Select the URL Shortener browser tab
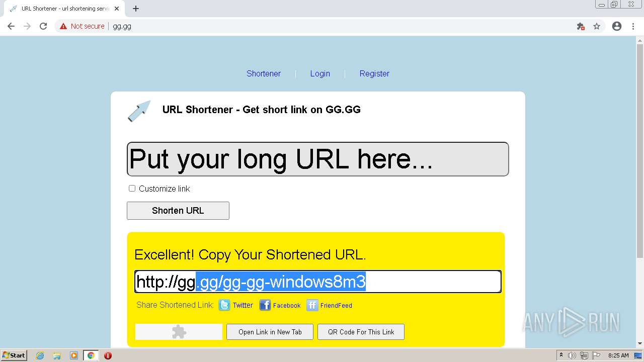This screenshot has width=644, height=362. (64, 9)
